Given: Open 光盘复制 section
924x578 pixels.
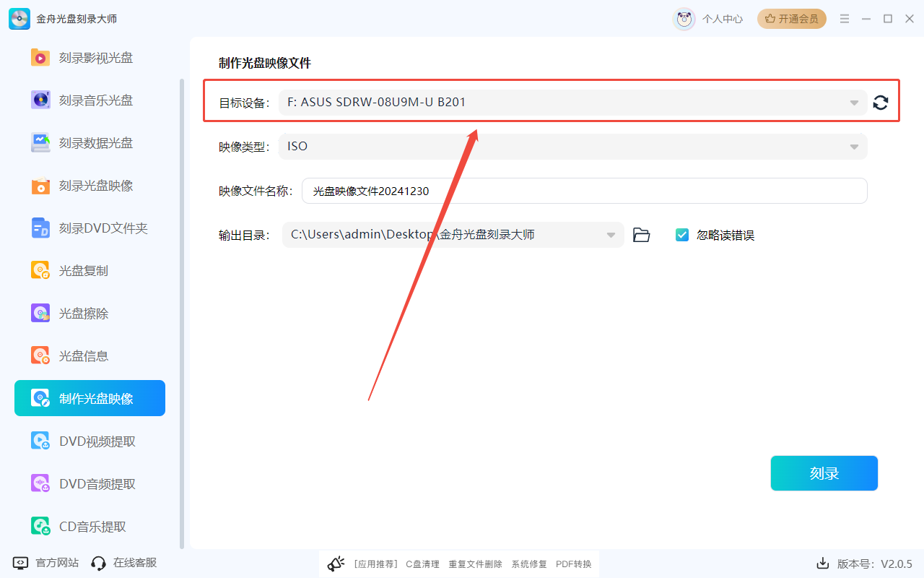Looking at the screenshot, I should [84, 271].
